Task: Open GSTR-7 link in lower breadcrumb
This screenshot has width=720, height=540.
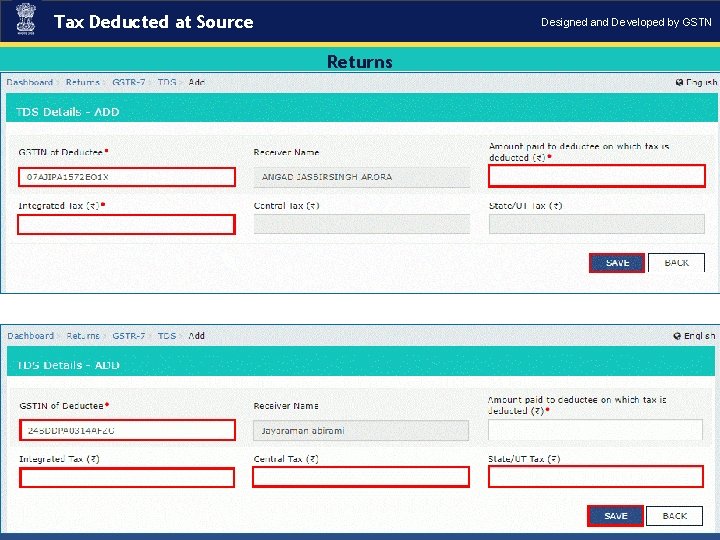Action: tap(129, 336)
